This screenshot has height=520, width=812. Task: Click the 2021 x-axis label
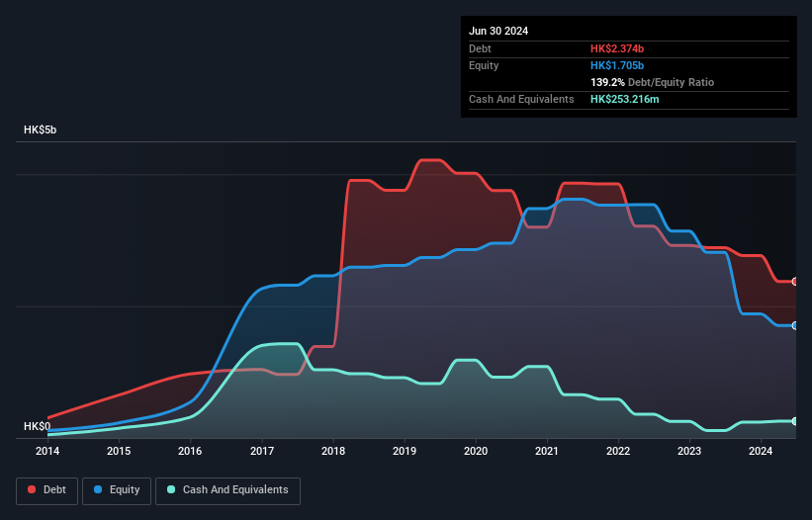point(547,451)
